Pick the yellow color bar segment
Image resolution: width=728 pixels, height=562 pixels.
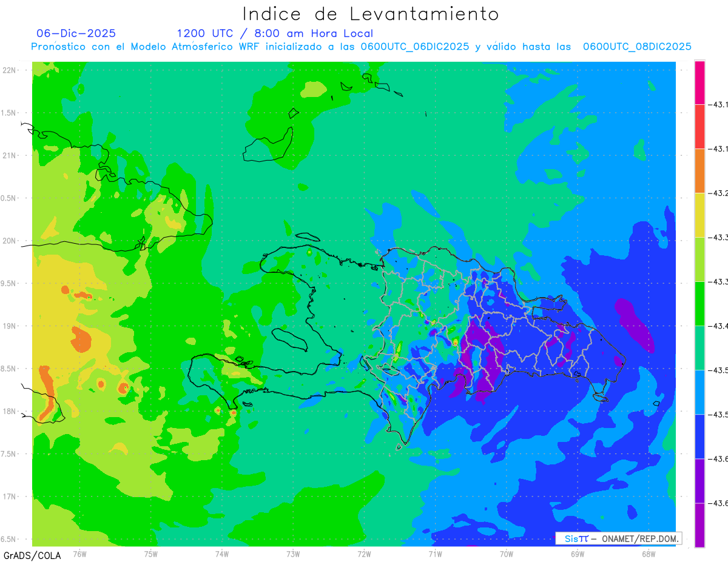[699, 215]
